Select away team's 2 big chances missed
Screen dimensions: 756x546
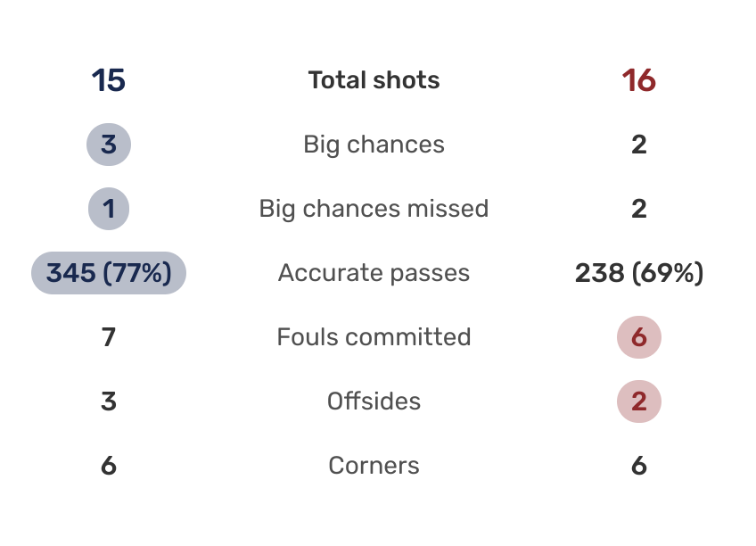click(639, 209)
